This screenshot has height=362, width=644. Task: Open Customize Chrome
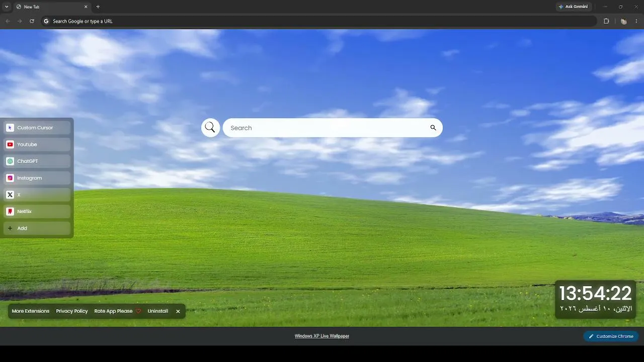click(611, 336)
